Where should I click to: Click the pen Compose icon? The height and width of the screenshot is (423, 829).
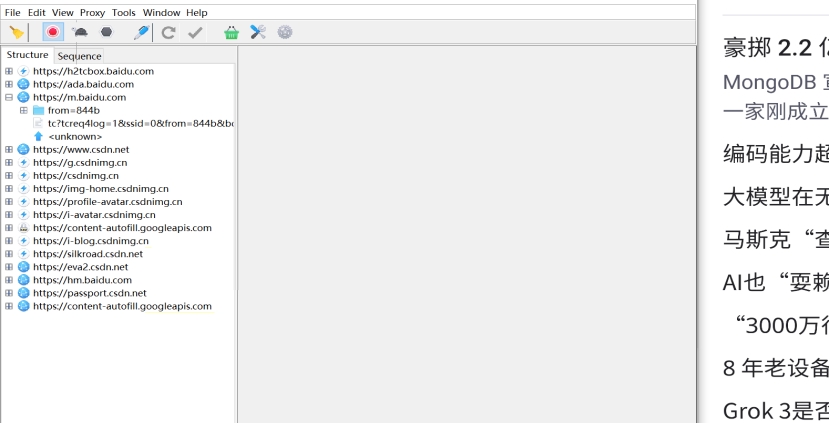tap(141, 33)
